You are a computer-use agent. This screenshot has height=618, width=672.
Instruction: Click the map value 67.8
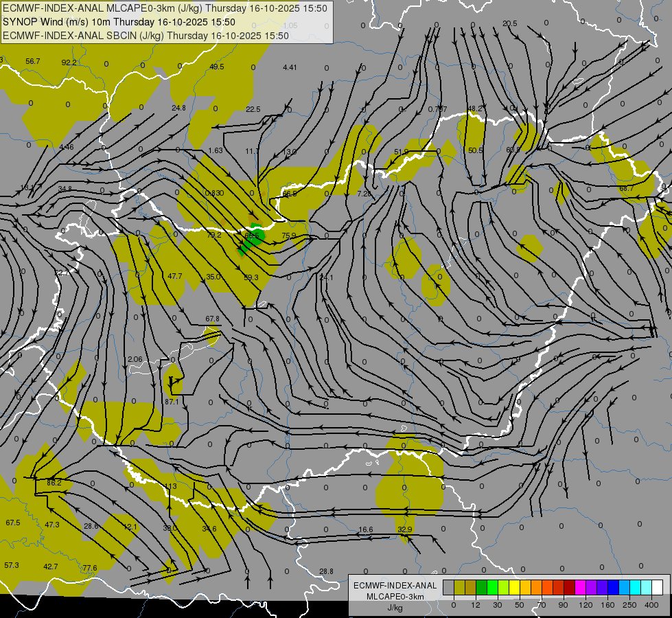[x=212, y=319]
